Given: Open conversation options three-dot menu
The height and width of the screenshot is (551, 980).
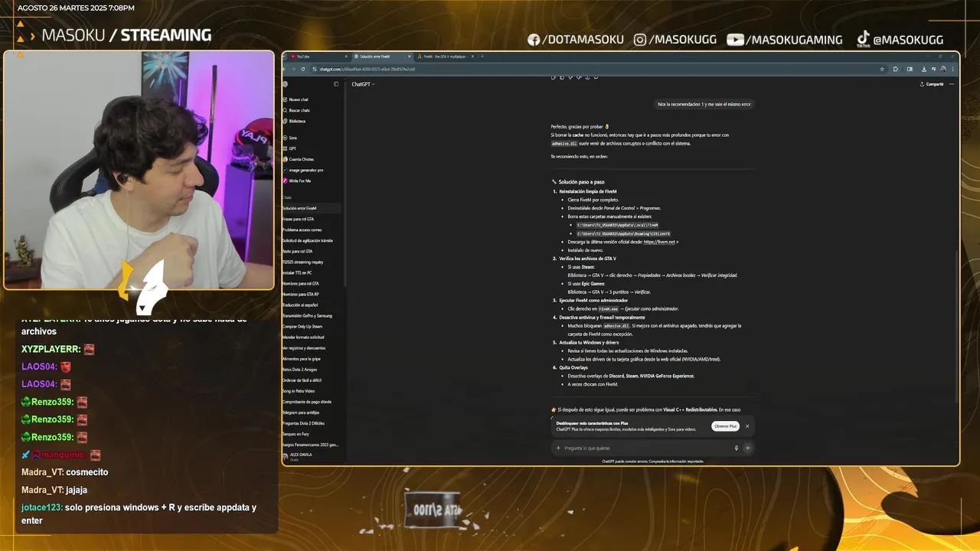Looking at the screenshot, I should pos(952,84).
